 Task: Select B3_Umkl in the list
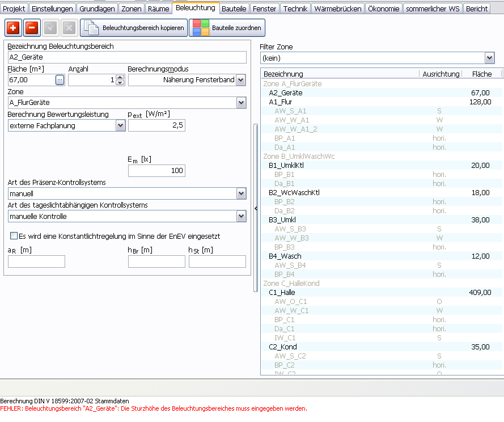pos(382,220)
